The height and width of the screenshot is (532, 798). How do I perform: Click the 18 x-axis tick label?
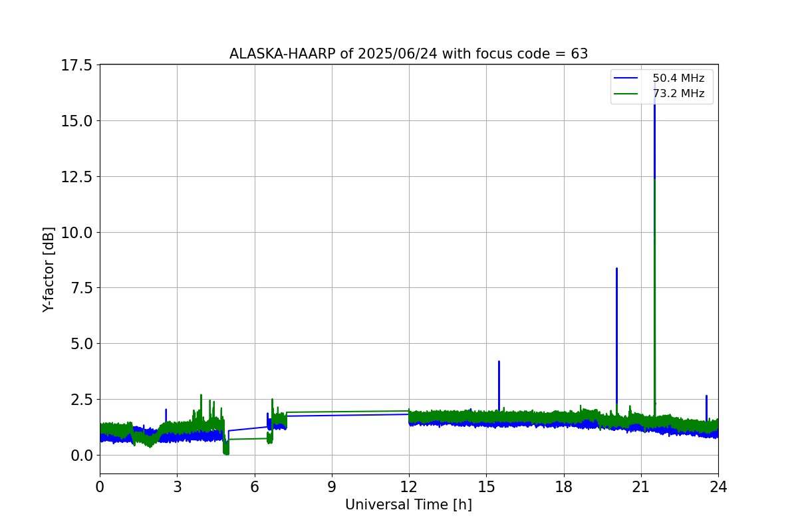click(564, 487)
